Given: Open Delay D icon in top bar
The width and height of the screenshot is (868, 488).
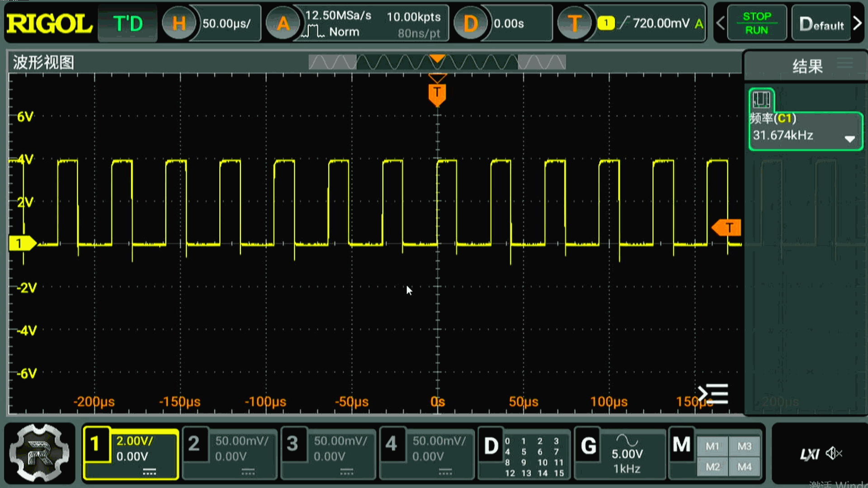Looking at the screenshot, I should [x=470, y=23].
